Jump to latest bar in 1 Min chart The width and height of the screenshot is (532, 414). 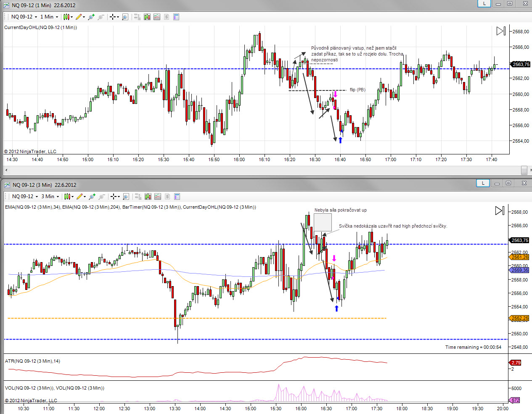click(x=501, y=31)
